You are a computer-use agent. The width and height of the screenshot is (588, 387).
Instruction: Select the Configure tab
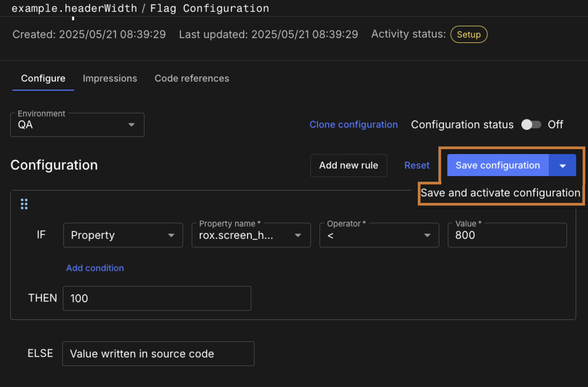tap(43, 78)
